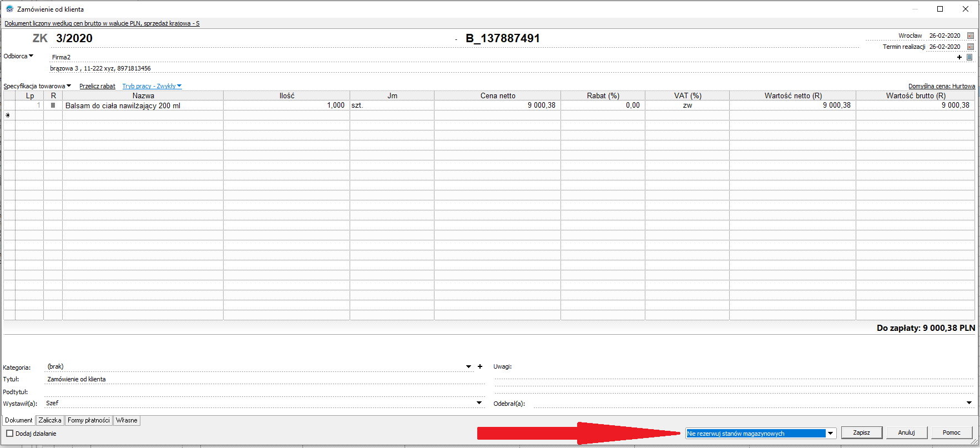Image resolution: width=980 pixels, height=448 pixels.
Task: Click application icon in title bar
Action: click(x=9, y=9)
